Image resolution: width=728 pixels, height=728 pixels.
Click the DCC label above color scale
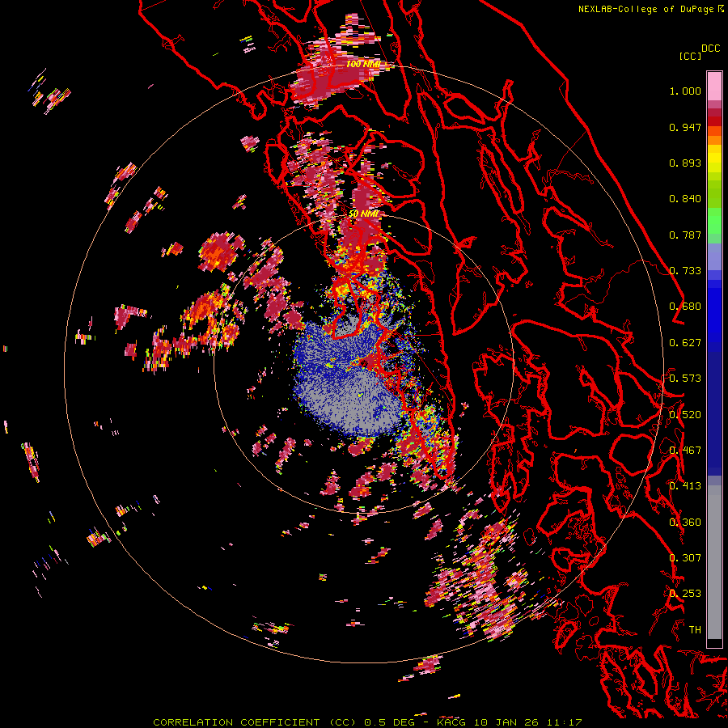[710, 49]
